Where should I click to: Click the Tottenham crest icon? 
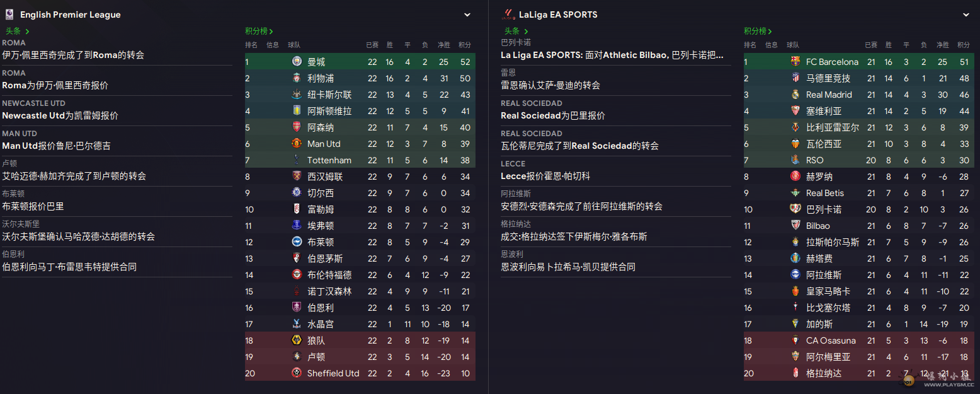[297, 160]
